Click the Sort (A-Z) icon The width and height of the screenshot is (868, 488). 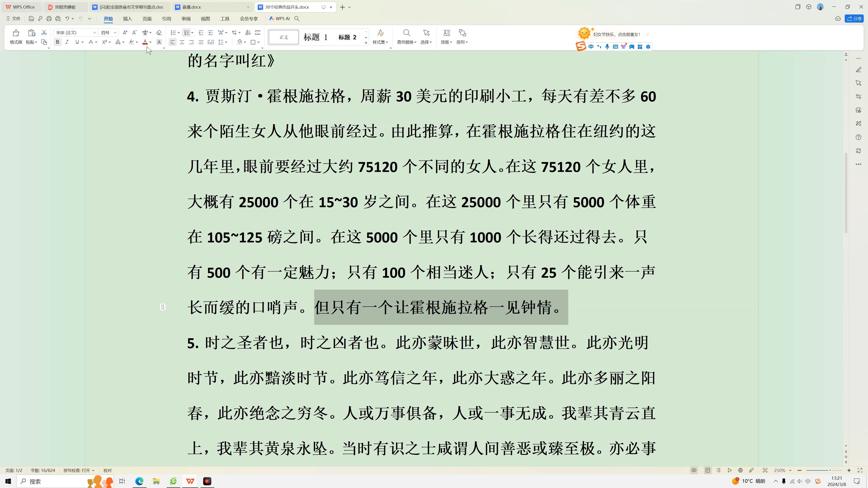(x=248, y=33)
